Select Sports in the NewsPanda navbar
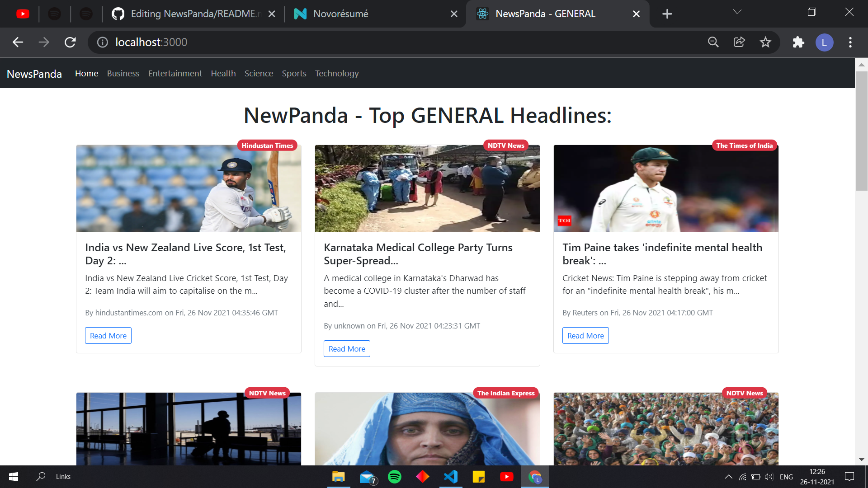 (294, 73)
